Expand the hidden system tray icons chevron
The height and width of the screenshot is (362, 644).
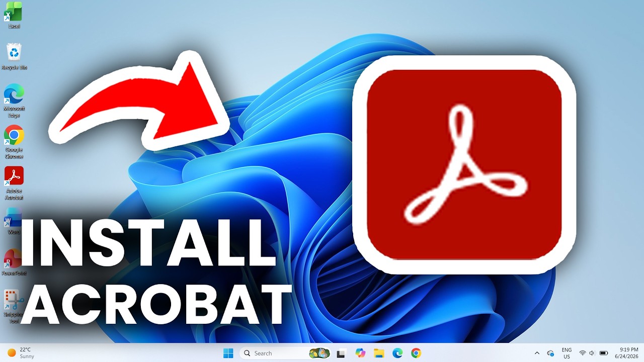[x=537, y=353]
